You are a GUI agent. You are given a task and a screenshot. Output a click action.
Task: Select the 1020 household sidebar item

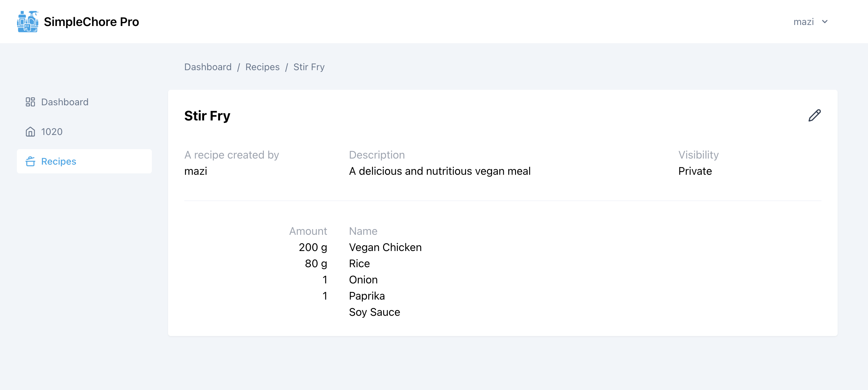(x=84, y=132)
